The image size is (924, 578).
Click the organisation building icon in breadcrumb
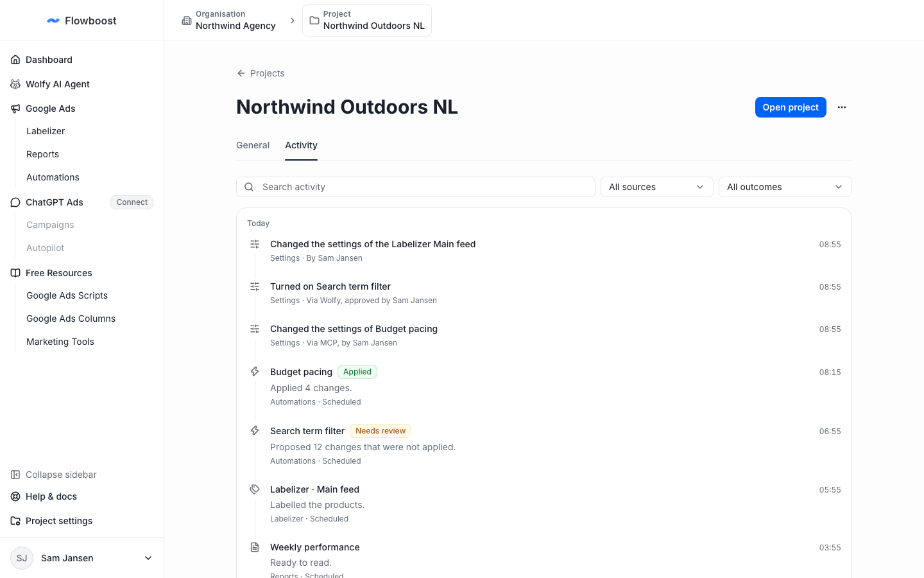[x=187, y=21]
